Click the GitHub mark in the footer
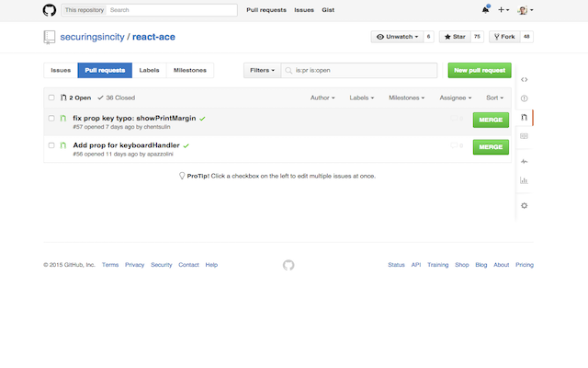 tap(288, 265)
